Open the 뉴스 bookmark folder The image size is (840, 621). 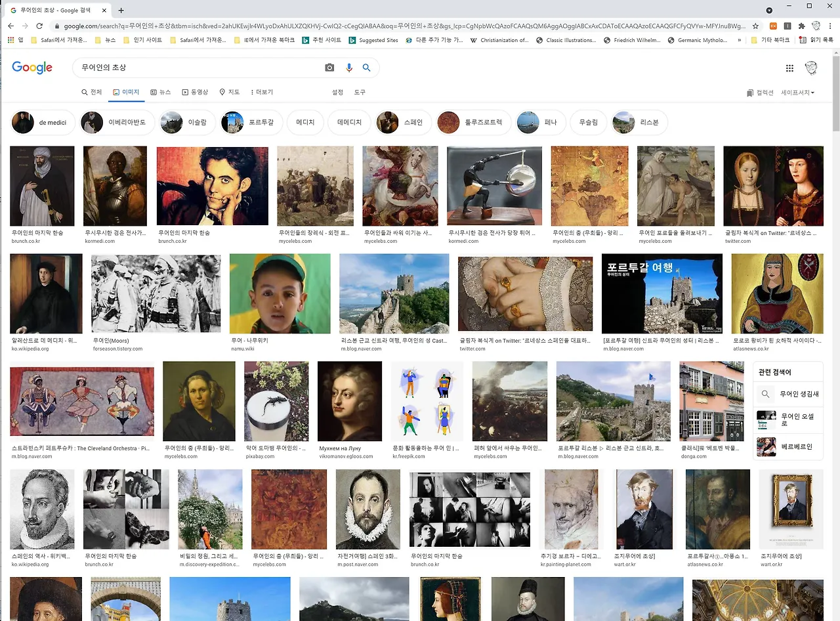[x=105, y=40]
